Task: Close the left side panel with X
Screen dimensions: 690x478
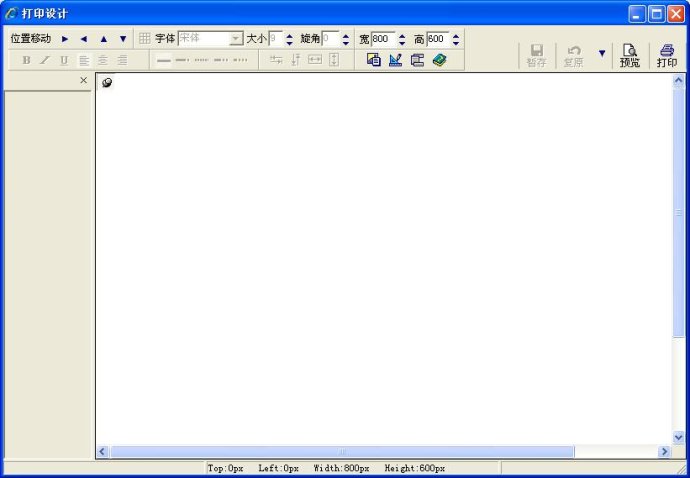Action: tap(84, 80)
